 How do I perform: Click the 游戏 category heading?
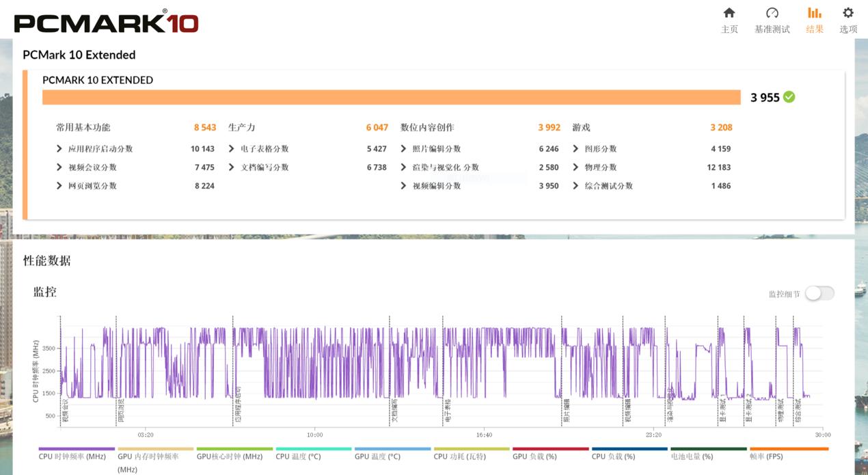[x=581, y=128]
